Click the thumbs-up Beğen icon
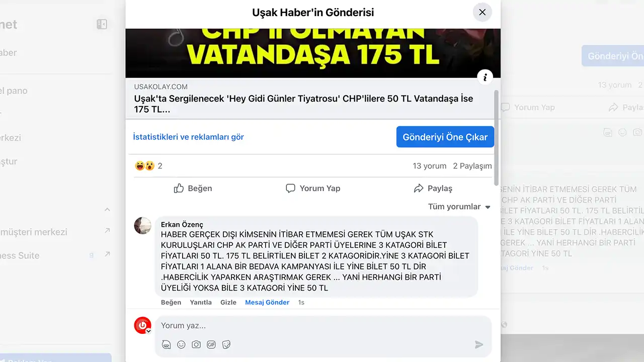The width and height of the screenshot is (644, 362). pyautogui.click(x=179, y=189)
